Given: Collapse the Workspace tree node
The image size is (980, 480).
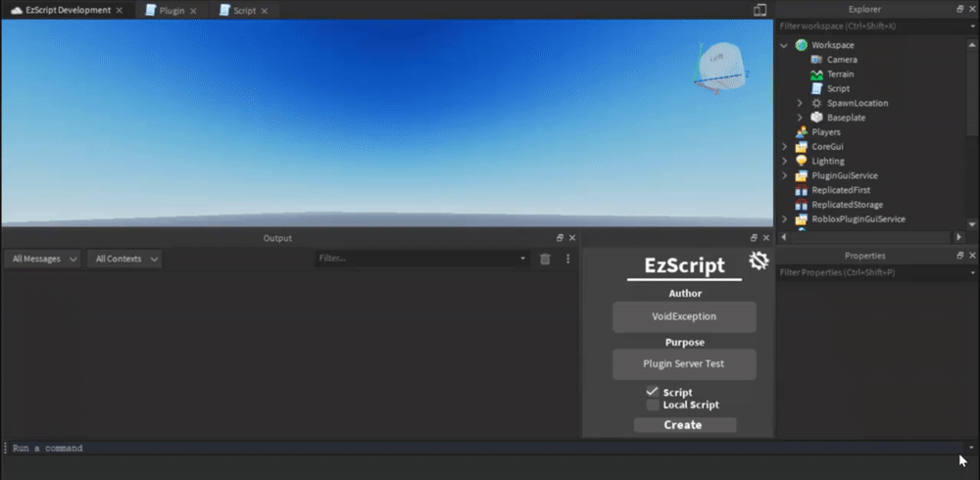Looking at the screenshot, I should click(784, 46).
